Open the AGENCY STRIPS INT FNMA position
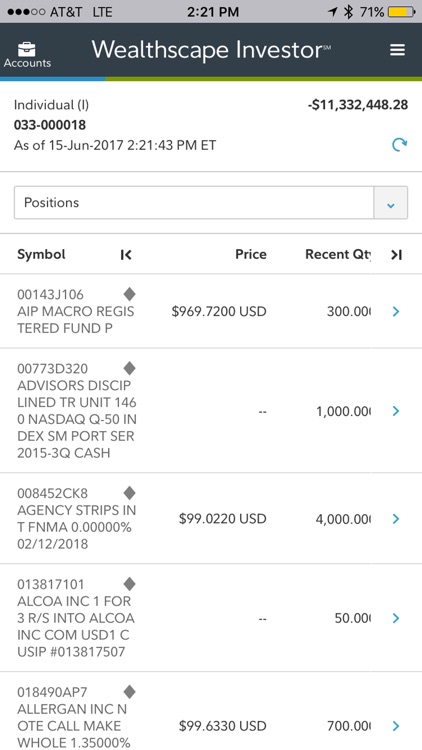The width and height of the screenshot is (422, 750). pyautogui.click(x=211, y=518)
